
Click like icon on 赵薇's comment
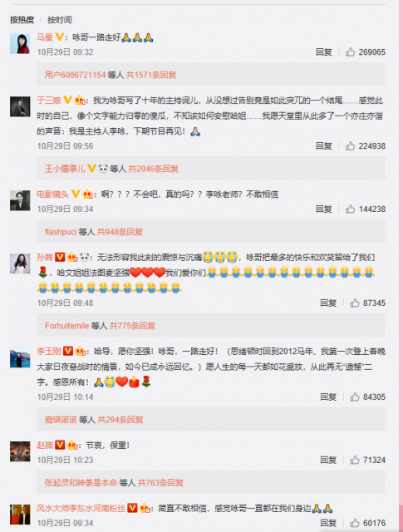click(355, 460)
